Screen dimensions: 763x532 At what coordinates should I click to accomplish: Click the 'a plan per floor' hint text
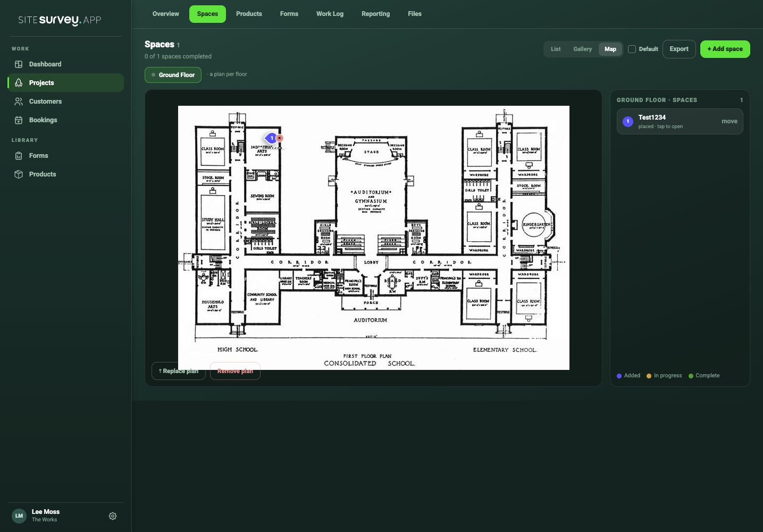pos(228,74)
